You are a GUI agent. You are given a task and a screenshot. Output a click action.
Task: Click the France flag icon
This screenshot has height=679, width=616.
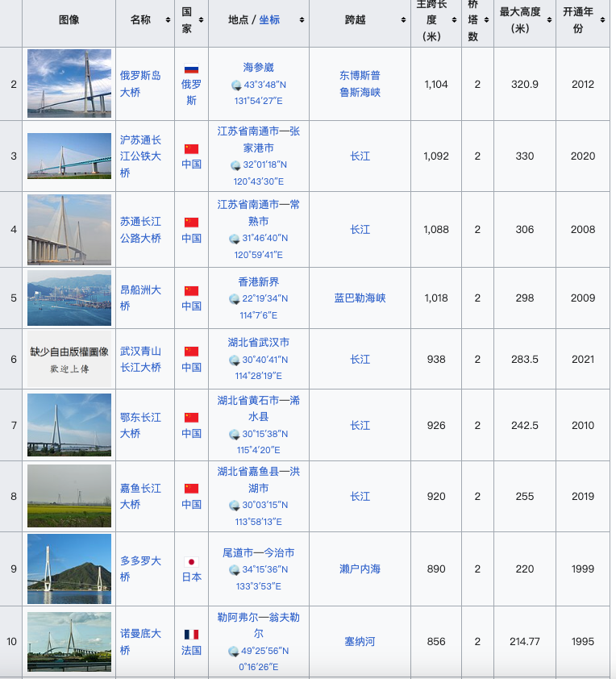pos(191,635)
